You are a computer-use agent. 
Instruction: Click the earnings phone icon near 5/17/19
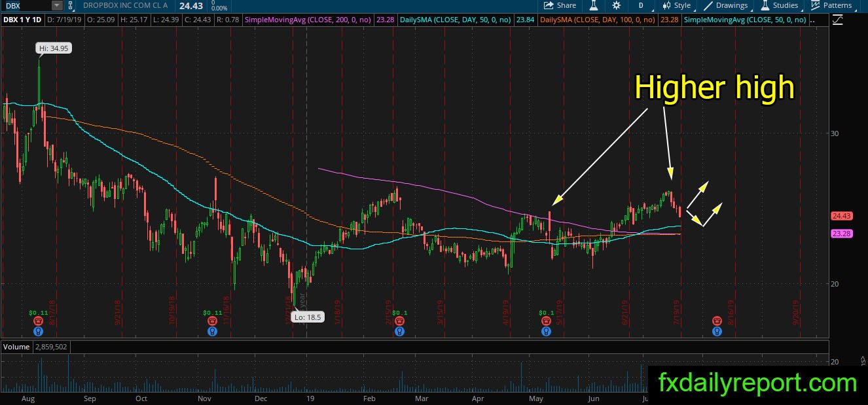[x=546, y=321]
